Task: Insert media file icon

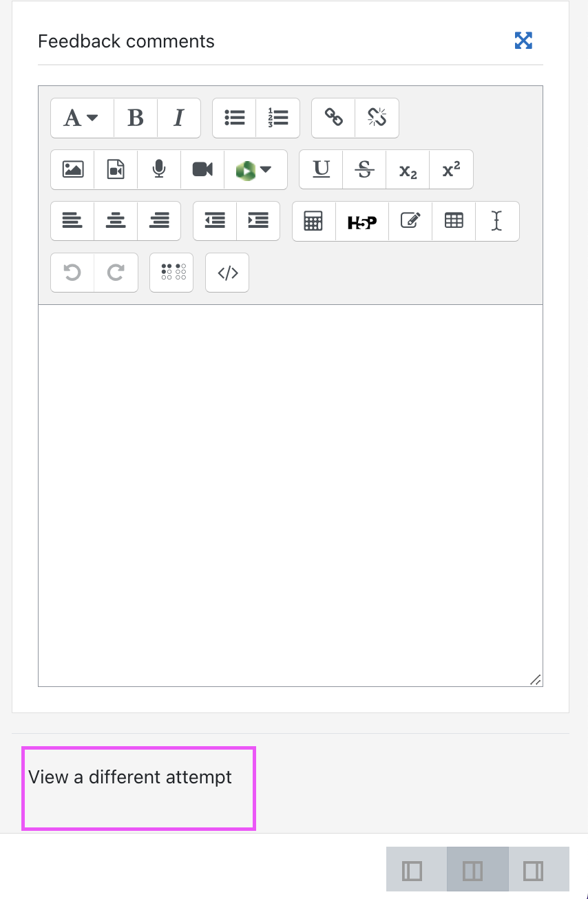Action: [116, 169]
